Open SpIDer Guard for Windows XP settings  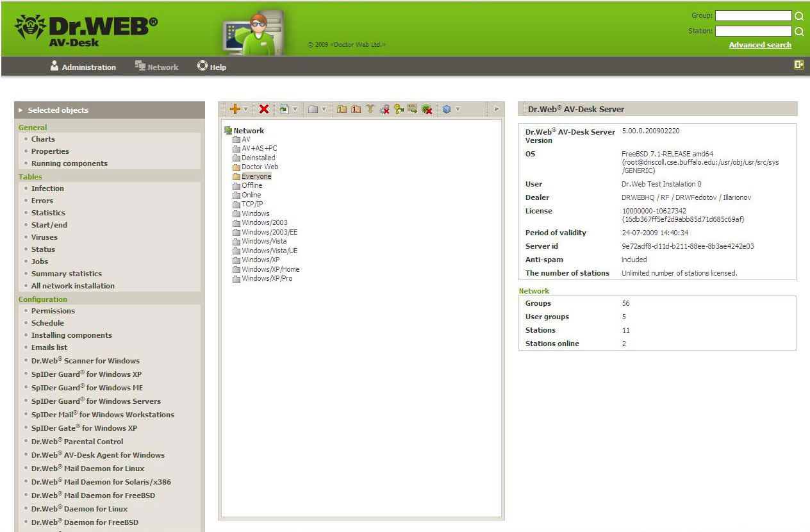[87, 374]
